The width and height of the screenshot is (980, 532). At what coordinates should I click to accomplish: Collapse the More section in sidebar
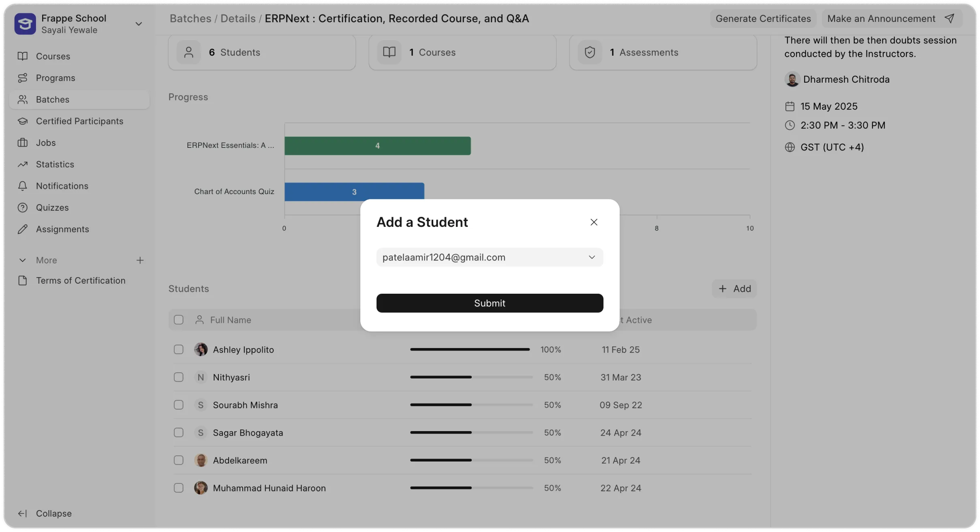point(23,260)
